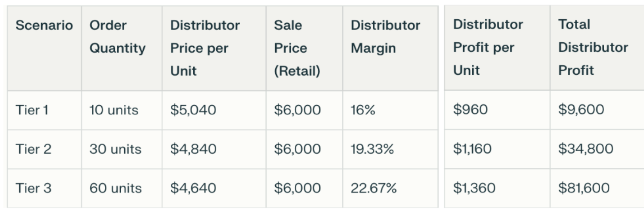Click the Distributor Margin column header
The height and width of the screenshot is (220, 644).
click(385, 36)
